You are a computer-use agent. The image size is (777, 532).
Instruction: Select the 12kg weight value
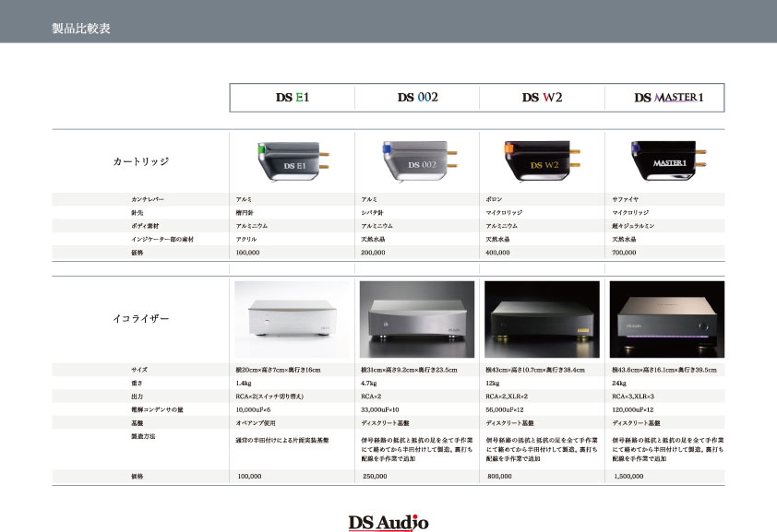493,384
